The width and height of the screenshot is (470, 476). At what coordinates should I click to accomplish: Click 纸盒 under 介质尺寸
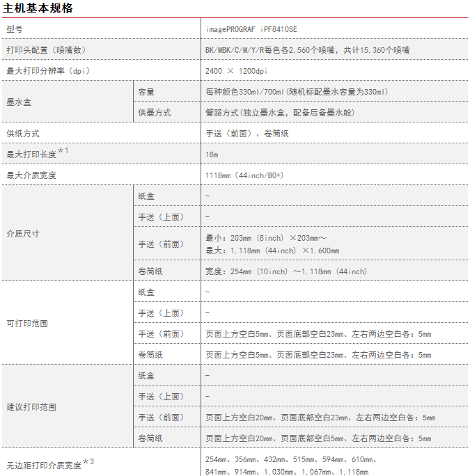pyautogui.click(x=146, y=196)
